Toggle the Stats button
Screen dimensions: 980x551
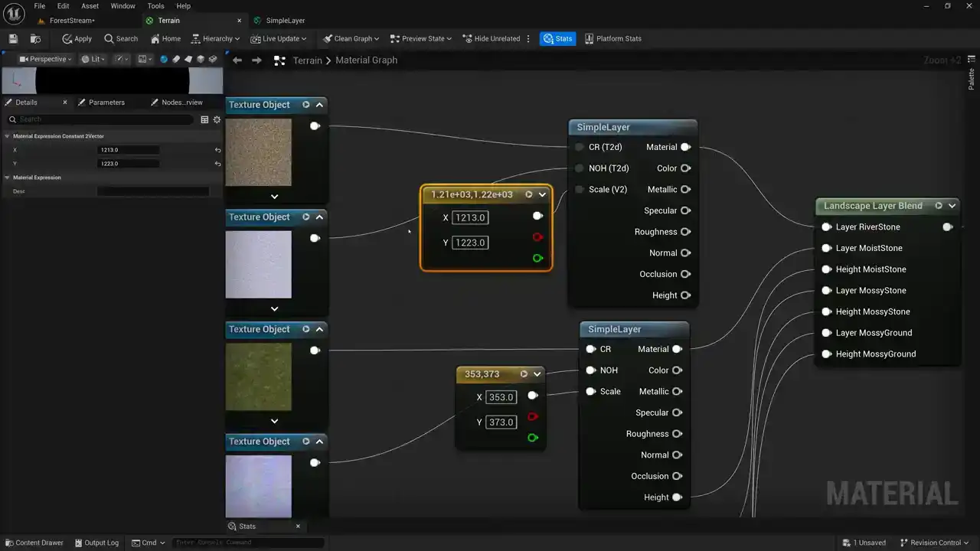click(x=557, y=39)
